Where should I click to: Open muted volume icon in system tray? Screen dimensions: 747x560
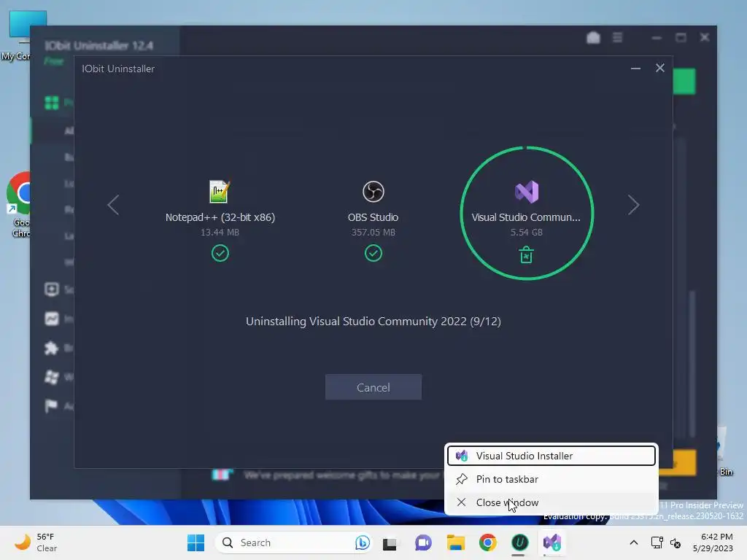pyautogui.click(x=676, y=542)
